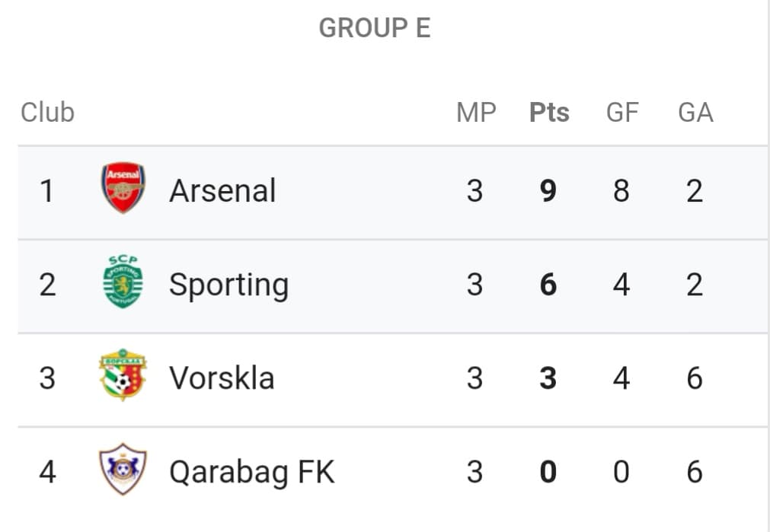Open the Arsenal team name link

tap(222, 190)
